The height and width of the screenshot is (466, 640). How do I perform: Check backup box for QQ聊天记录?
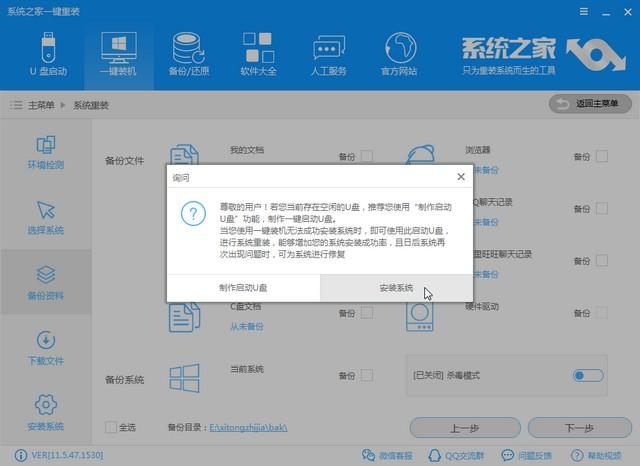pyautogui.click(x=602, y=209)
